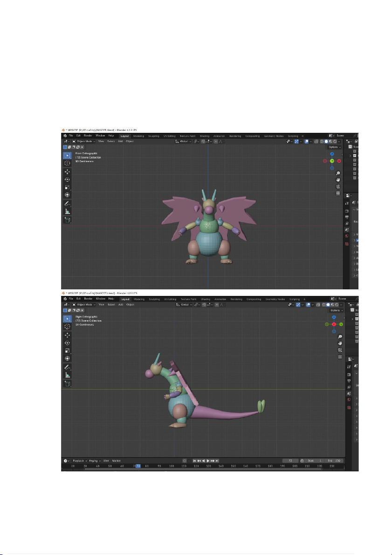Viewport: 392px width, 555px height.
Task: Click Add menu in top viewport header
Action: pyautogui.click(x=120, y=141)
